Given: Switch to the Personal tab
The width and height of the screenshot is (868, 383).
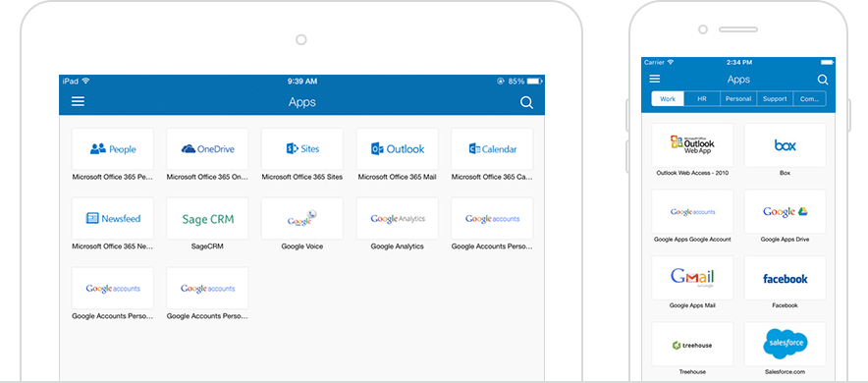Looking at the screenshot, I should click(x=738, y=98).
